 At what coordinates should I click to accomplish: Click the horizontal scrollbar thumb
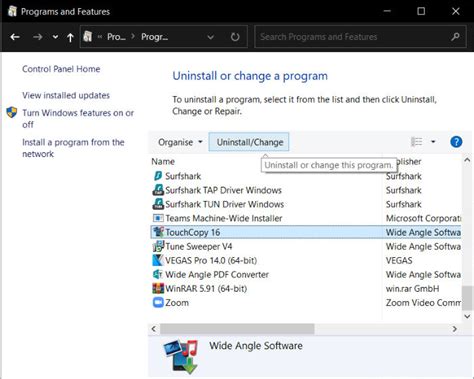pos(237,329)
